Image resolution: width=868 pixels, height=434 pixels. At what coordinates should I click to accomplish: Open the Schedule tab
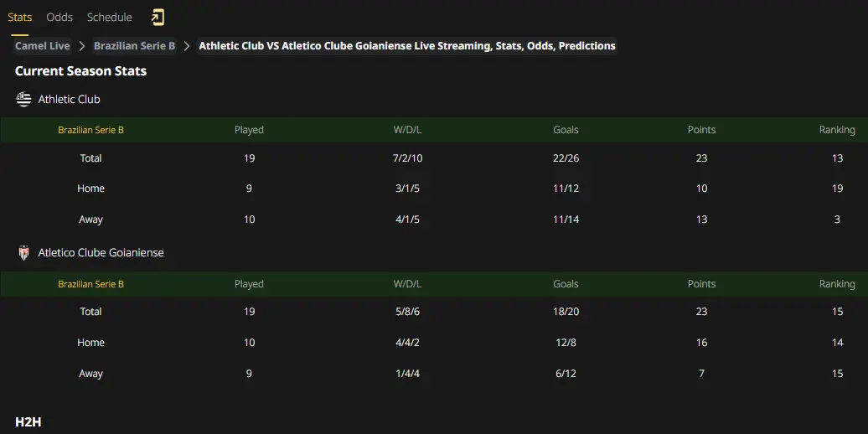110,17
